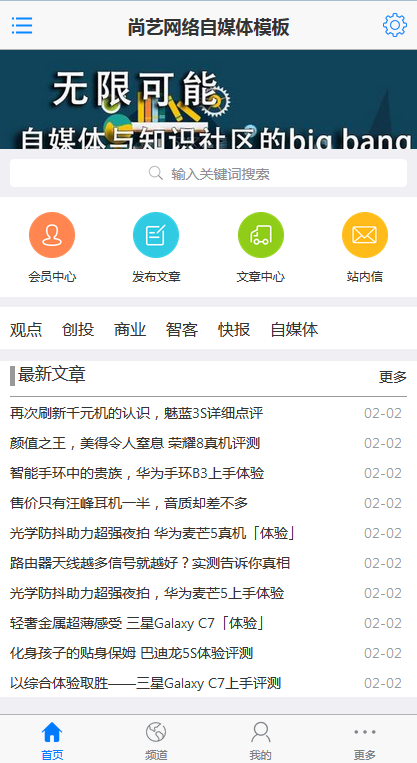Select the 快报 category
The width and height of the screenshot is (417, 763).
coord(234,329)
